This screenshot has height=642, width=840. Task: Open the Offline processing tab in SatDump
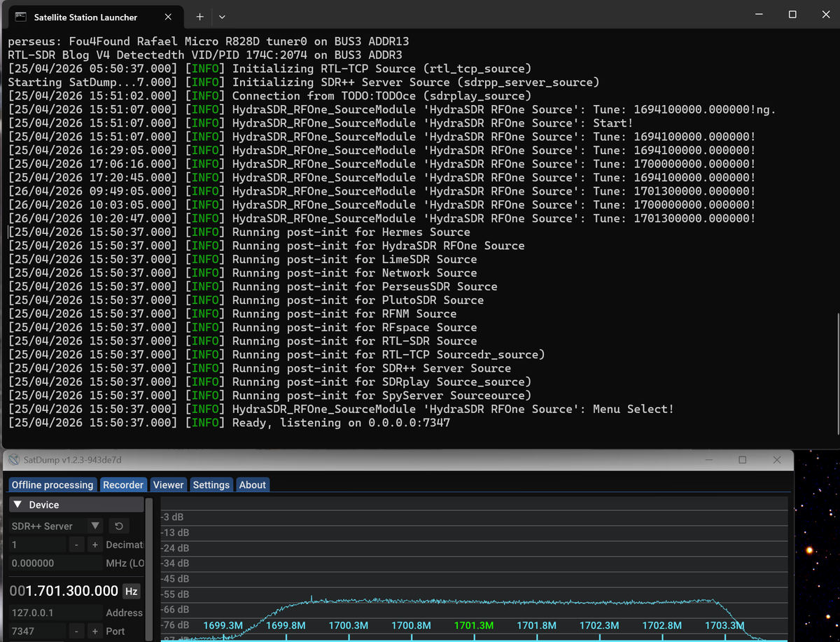[52, 484]
